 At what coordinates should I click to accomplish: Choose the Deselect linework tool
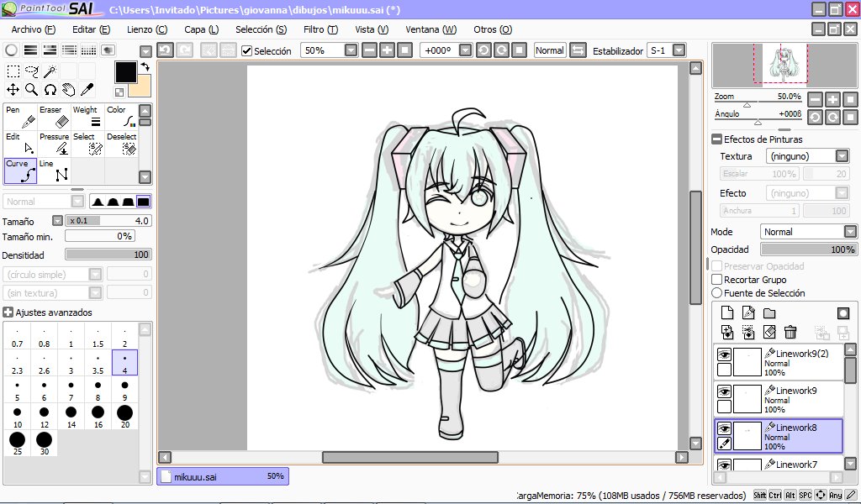tap(121, 144)
